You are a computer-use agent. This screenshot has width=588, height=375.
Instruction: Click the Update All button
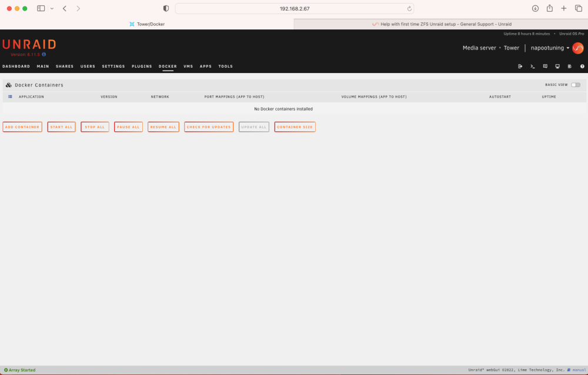click(x=254, y=127)
